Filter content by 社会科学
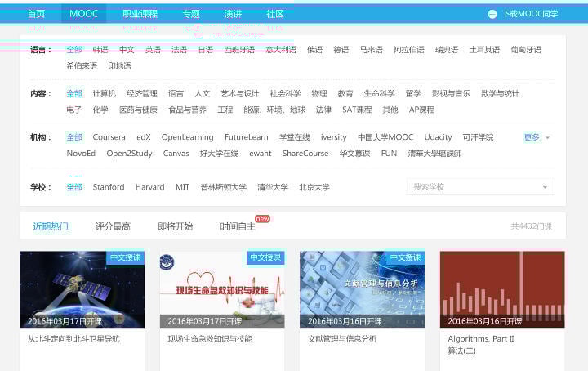This screenshot has width=588, height=371. coord(285,93)
